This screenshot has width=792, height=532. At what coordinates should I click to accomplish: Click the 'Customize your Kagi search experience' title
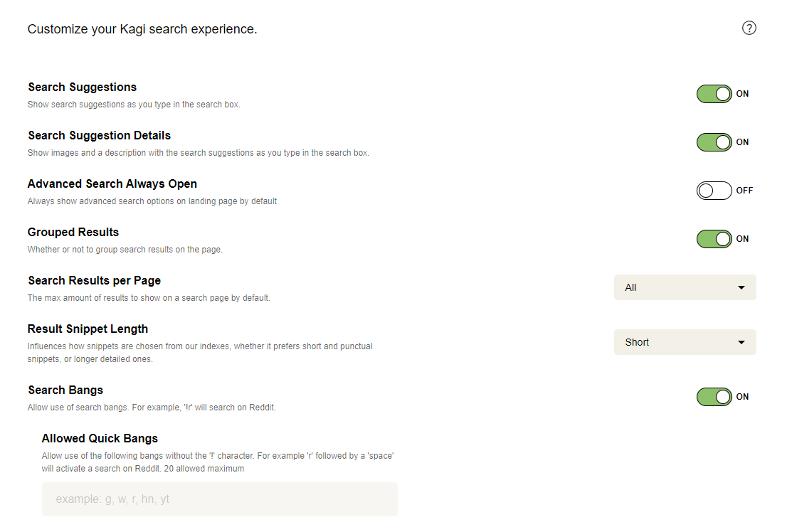point(142,29)
